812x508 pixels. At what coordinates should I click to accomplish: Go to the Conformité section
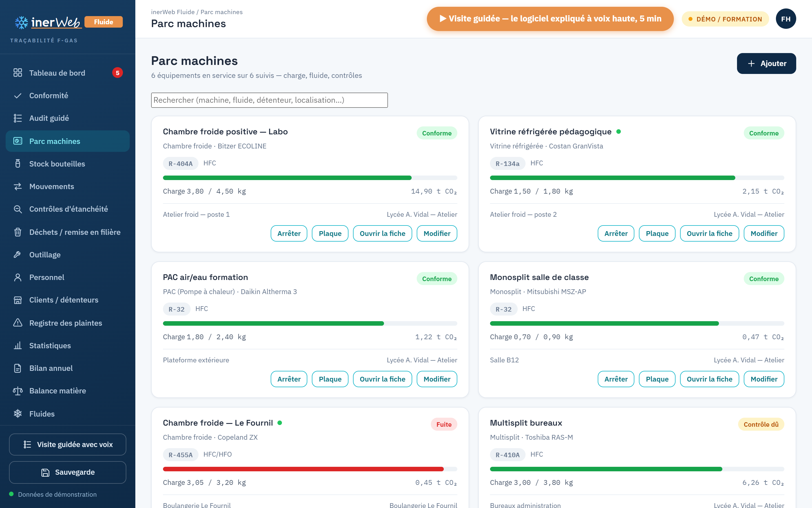point(68,96)
